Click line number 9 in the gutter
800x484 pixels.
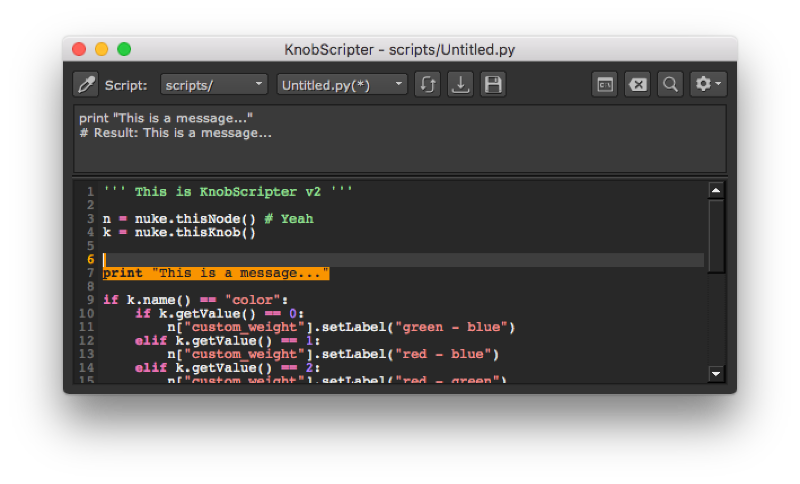pos(90,300)
